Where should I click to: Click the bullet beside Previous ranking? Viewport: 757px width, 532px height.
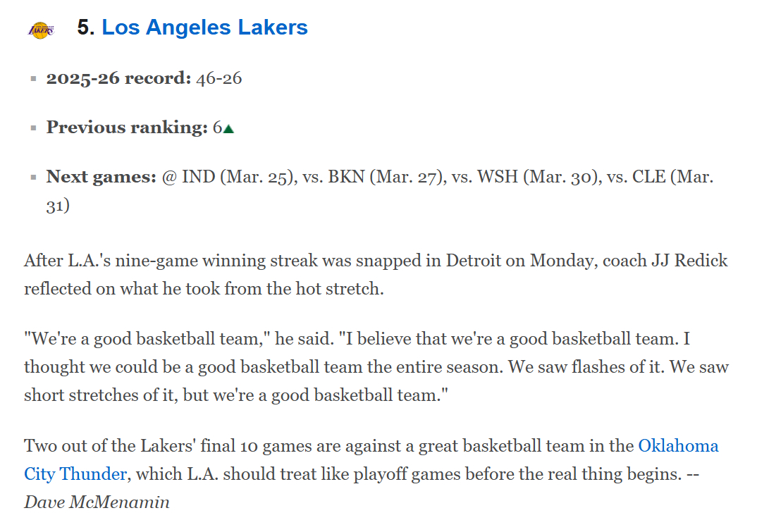[33, 128]
